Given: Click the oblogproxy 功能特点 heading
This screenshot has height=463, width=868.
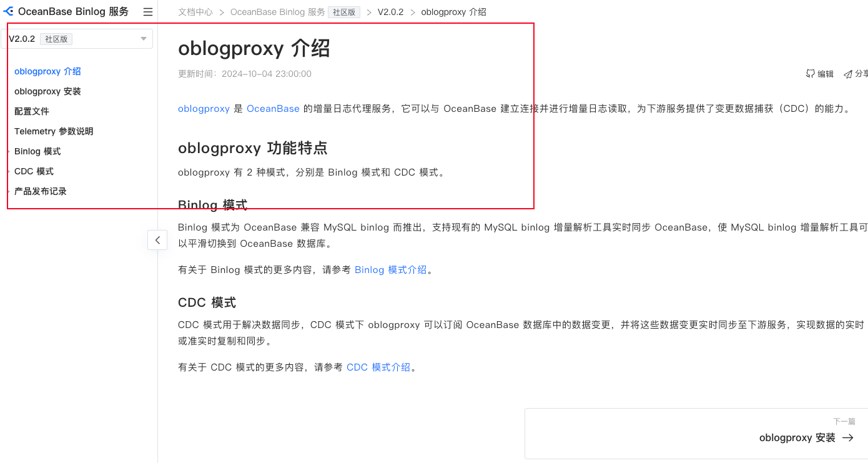Looking at the screenshot, I should [x=253, y=148].
